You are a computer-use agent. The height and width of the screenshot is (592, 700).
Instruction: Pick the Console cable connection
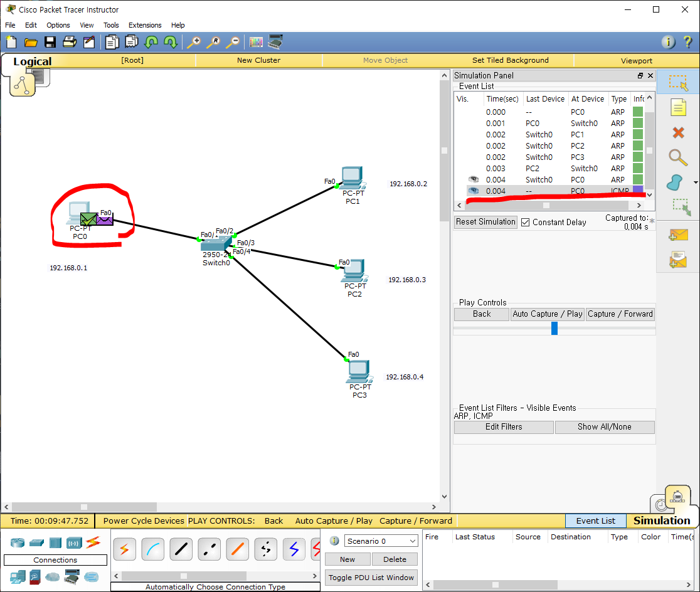[152, 549]
